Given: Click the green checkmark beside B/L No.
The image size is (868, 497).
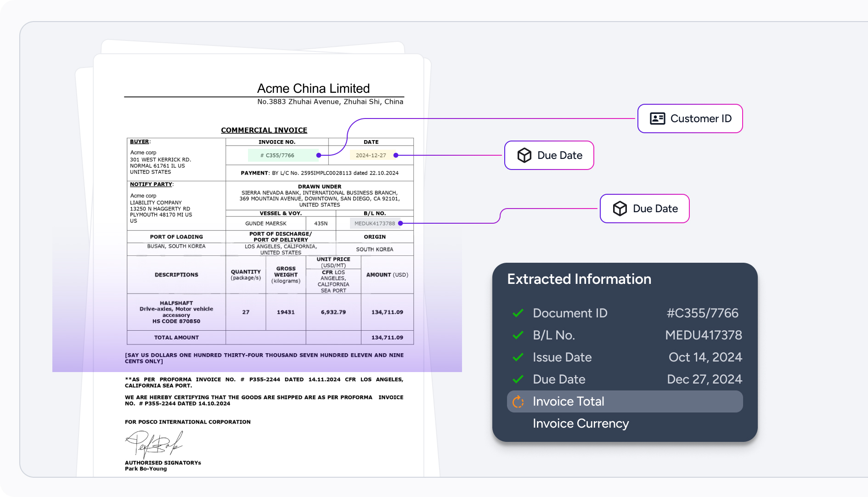Looking at the screenshot, I should pyautogui.click(x=518, y=335).
